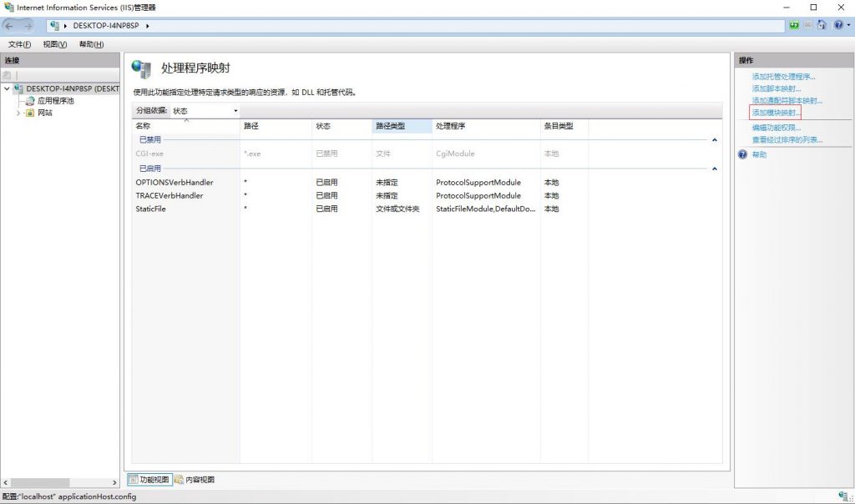Click the status bar network icon at bottom right

[844, 496]
